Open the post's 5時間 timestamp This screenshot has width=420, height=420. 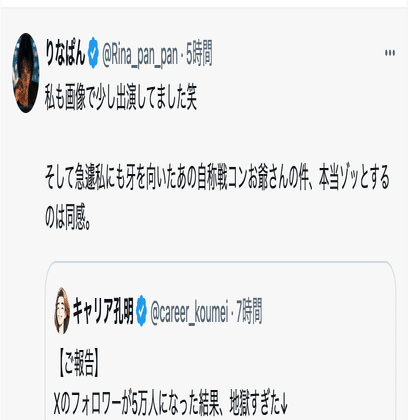199,54
